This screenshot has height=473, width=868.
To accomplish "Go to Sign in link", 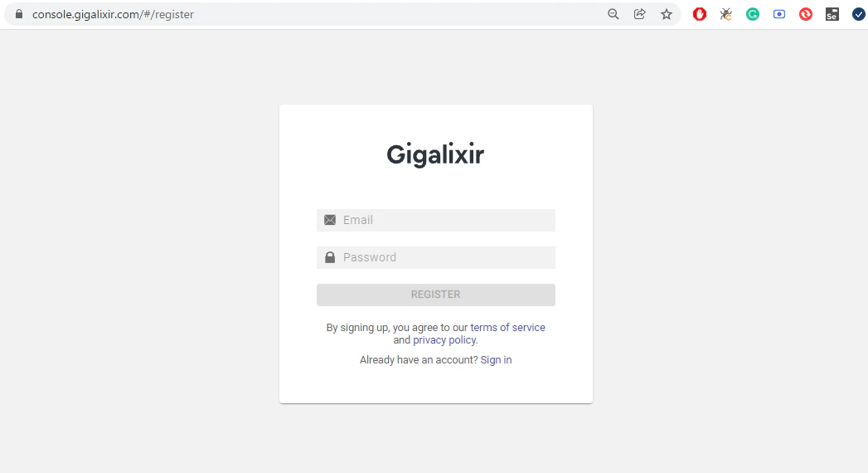I will [x=496, y=360].
